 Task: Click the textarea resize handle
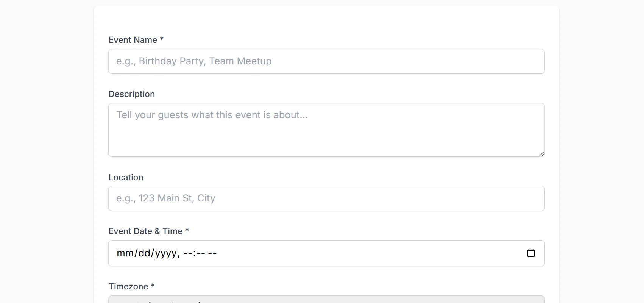pyautogui.click(x=541, y=154)
